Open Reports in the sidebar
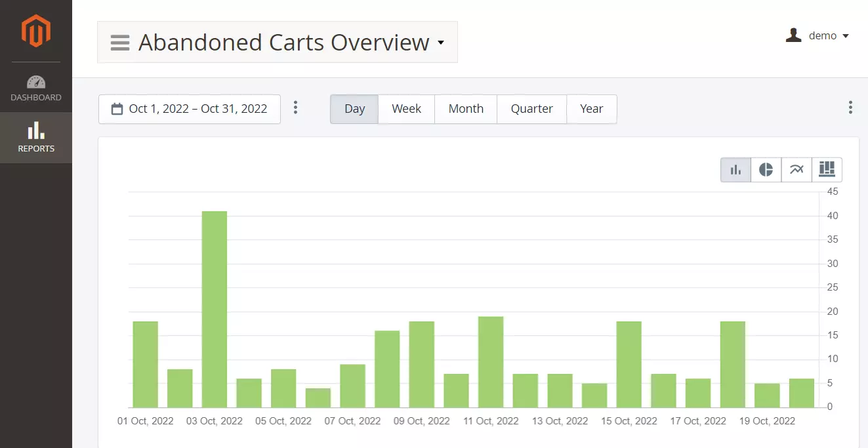Viewport: 868px width, 448px height. tap(36, 138)
